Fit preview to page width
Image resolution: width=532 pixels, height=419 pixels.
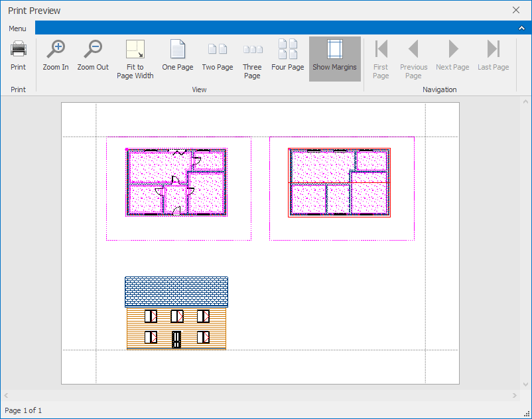(x=135, y=58)
